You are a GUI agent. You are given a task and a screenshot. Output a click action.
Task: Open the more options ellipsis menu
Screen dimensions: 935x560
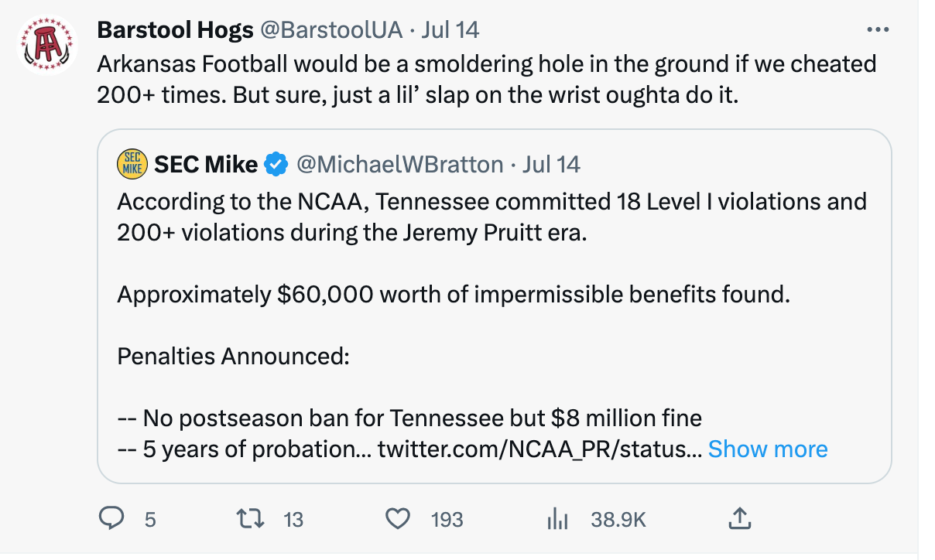(x=878, y=29)
